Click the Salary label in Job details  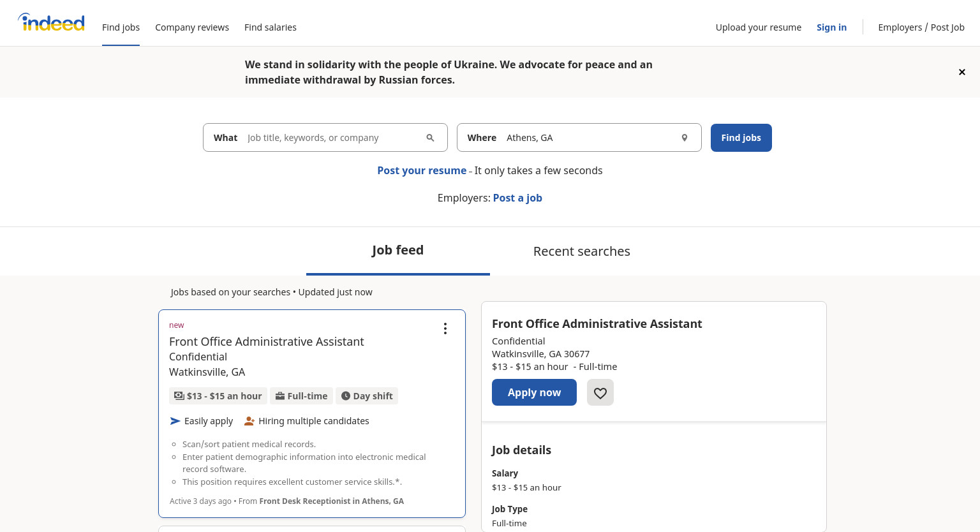505,473
